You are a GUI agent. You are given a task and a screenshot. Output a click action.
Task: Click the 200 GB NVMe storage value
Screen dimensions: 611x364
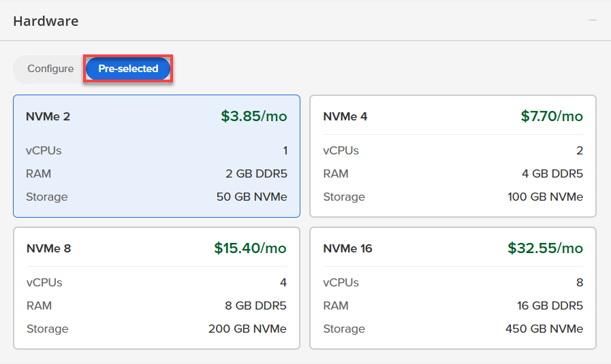[247, 329]
